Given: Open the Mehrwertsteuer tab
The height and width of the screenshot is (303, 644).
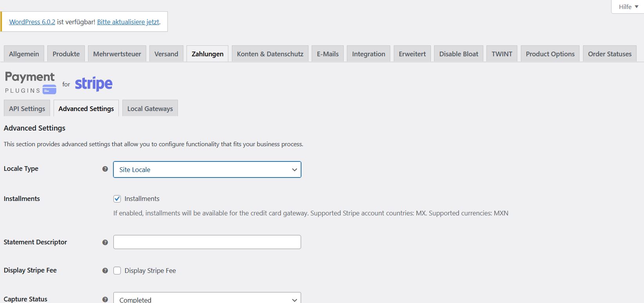Looking at the screenshot, I should [x=117, y=54].
